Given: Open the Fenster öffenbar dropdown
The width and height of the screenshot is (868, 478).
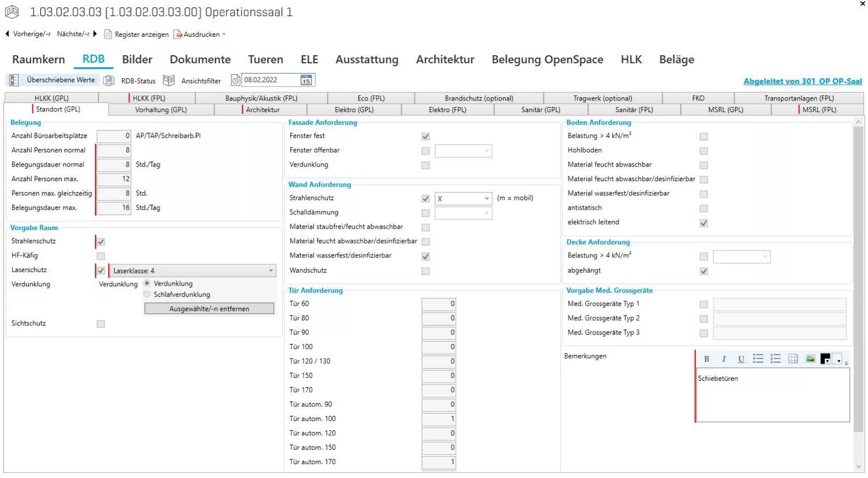Looking at the screenshot, I should (463, 151).
